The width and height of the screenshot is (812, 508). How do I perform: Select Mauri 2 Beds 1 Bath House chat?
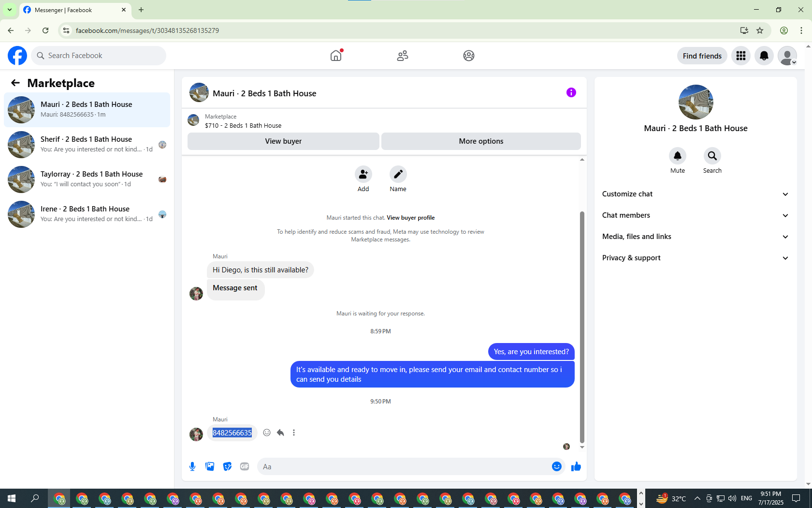pos(87,110)
